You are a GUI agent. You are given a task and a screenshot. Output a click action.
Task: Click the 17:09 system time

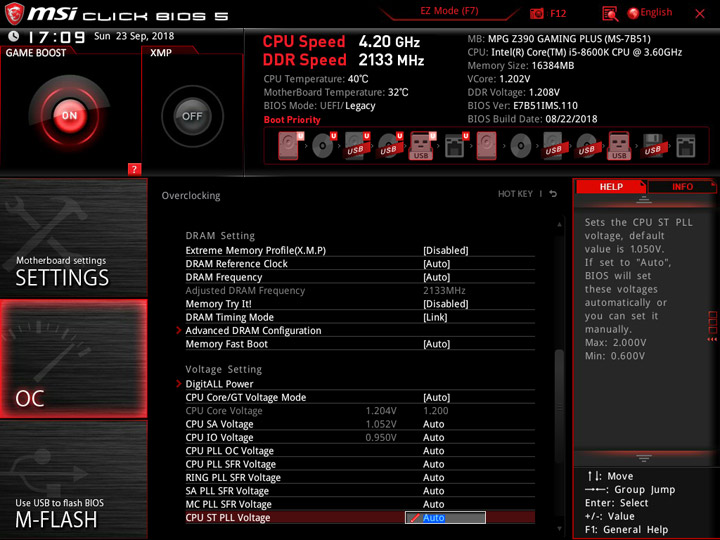pyautogui.click(x=56, y=37)
